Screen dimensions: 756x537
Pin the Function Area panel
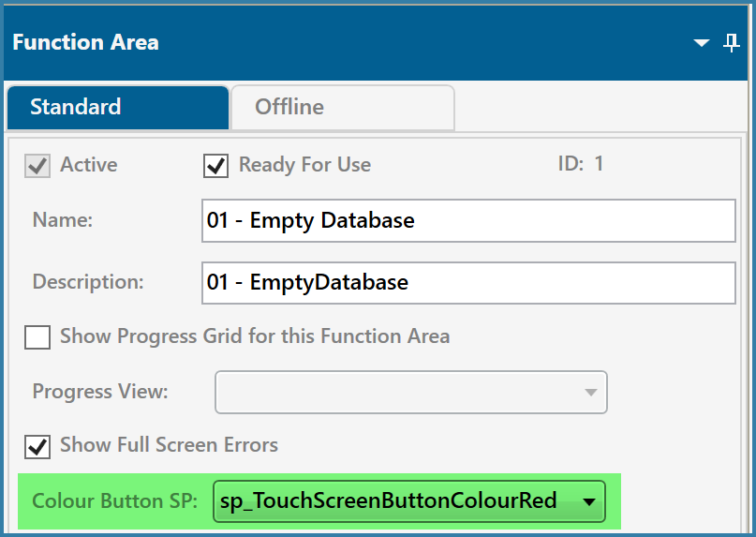pyautogui.click(x=732, y=43)
